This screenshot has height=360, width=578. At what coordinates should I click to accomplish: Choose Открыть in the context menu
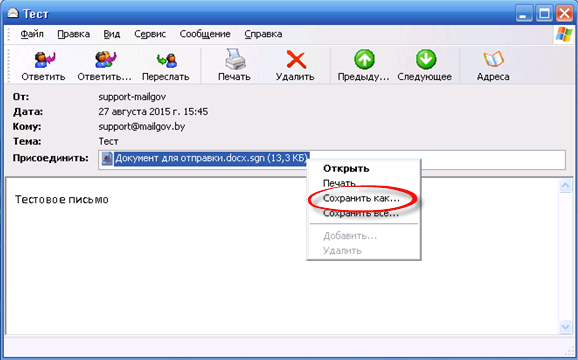point(346,169)
